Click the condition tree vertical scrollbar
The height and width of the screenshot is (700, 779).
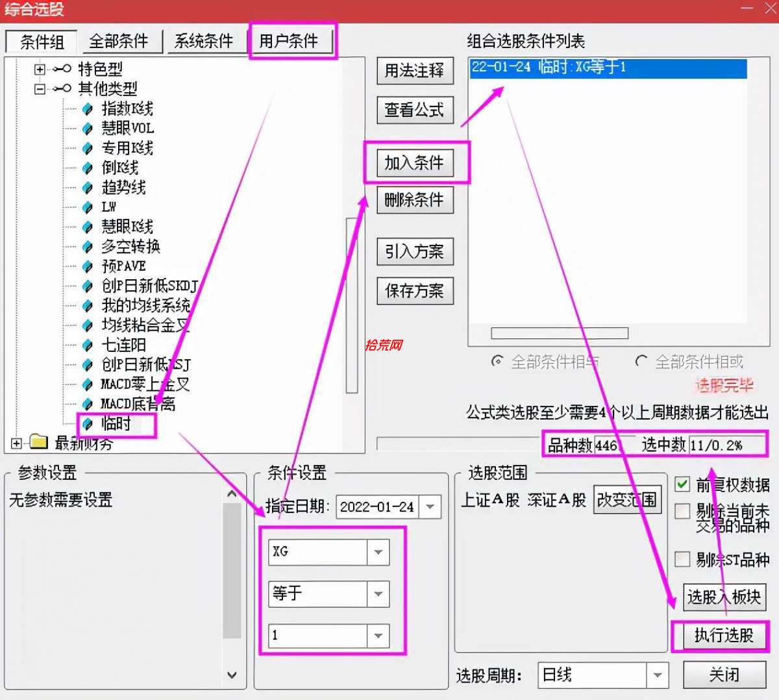352,305
